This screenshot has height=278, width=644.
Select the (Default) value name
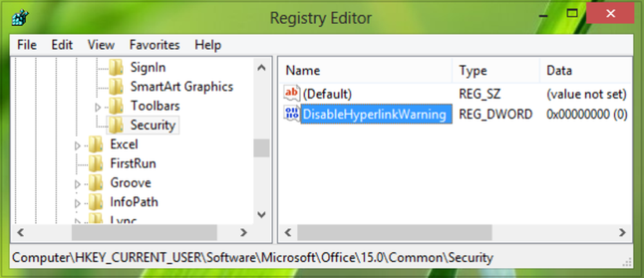327,94
